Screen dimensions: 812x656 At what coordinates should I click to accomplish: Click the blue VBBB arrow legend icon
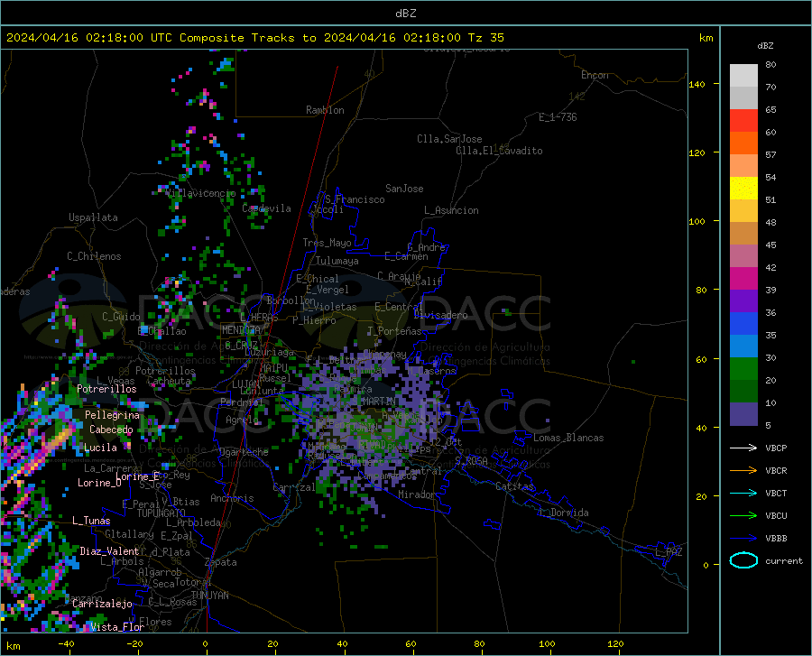743,539
